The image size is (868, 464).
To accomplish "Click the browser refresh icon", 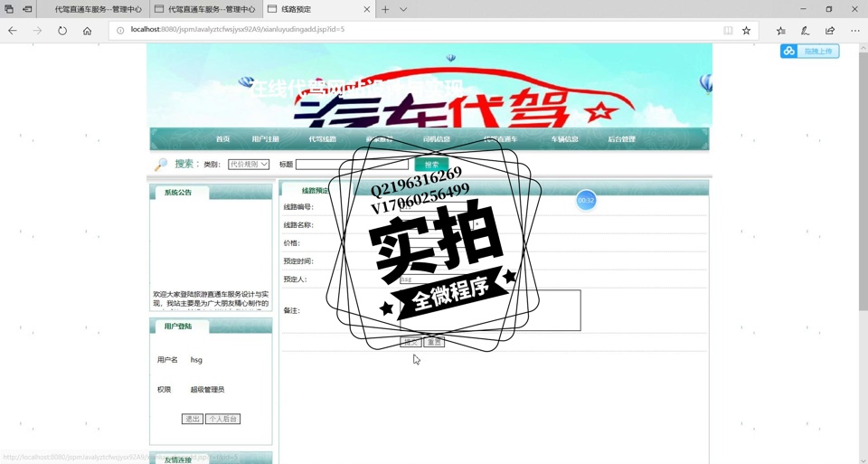I will point(62,30).
